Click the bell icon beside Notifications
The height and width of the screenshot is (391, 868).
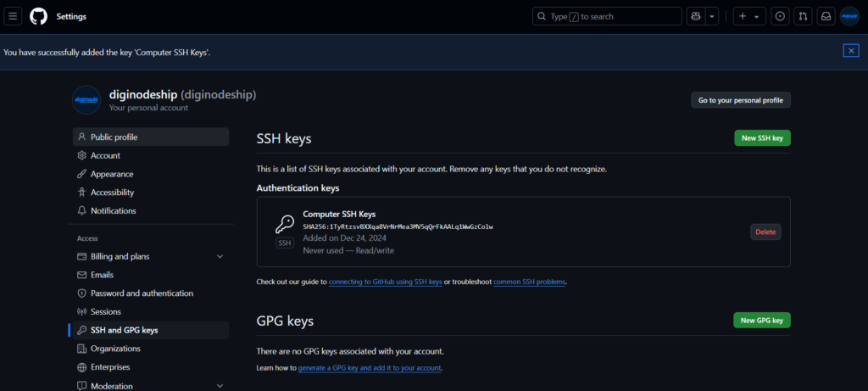[82, 210]
